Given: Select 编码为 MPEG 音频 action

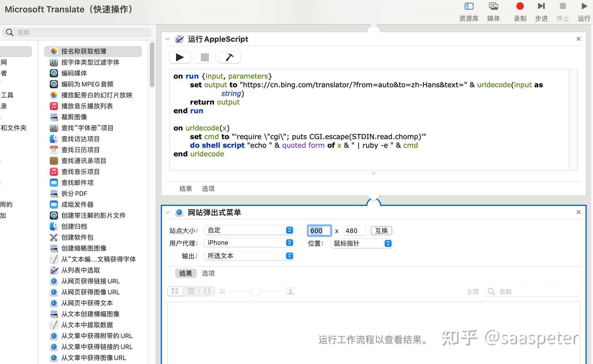Looking at the screenshot, I should pos(93,84).
